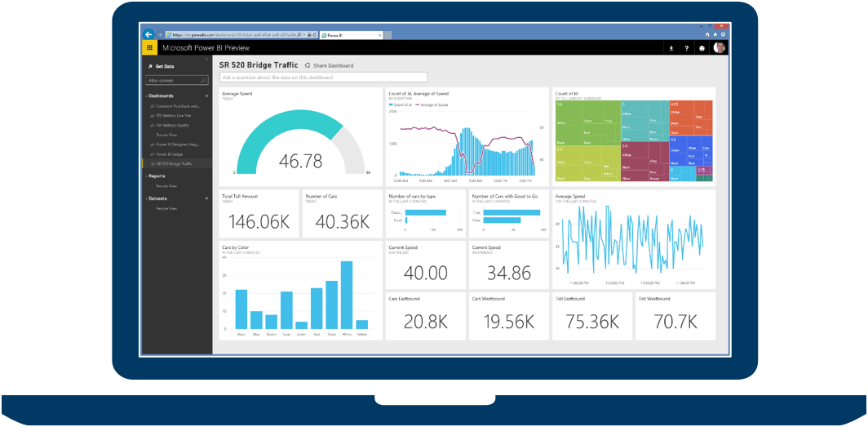Click the feedback smiley icon
Image resolution: width=868 pixels, height=427 pixels.
[x=702, y=48]
